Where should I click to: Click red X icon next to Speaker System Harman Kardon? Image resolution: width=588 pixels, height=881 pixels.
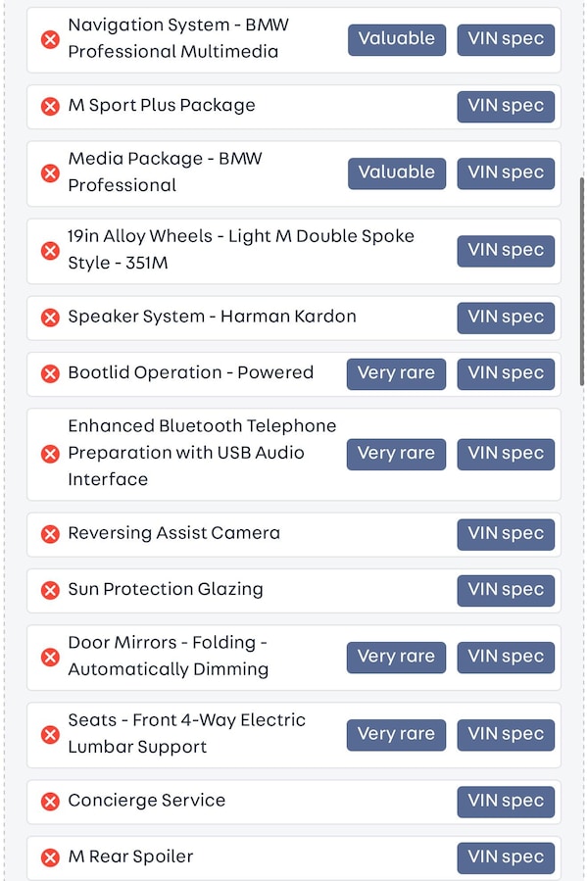50,318
